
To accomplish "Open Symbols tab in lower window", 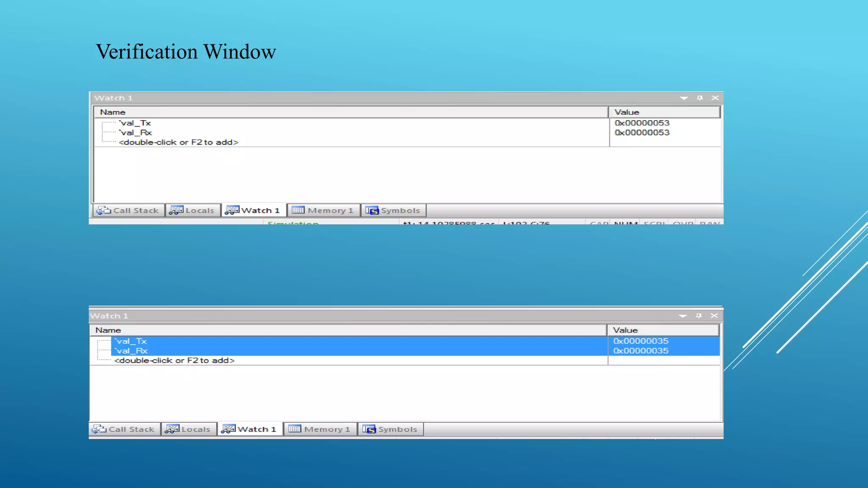I will [390, 429].
